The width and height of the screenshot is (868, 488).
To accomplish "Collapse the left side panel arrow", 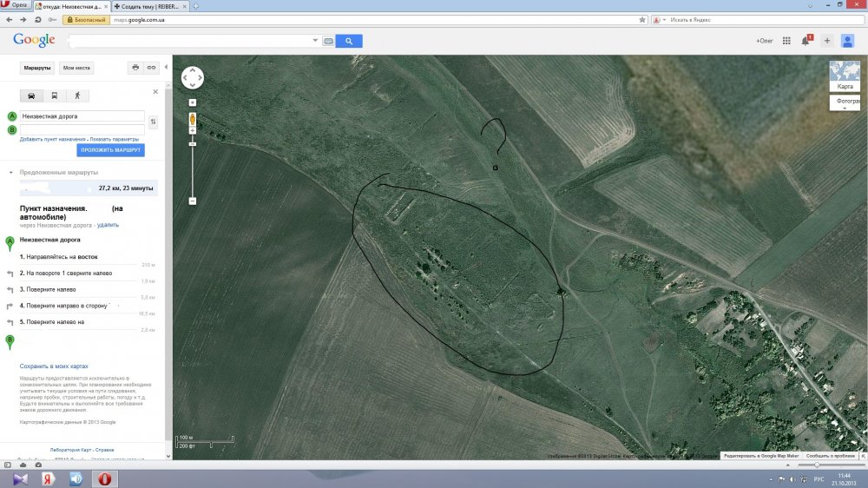I will pos(166,67).
